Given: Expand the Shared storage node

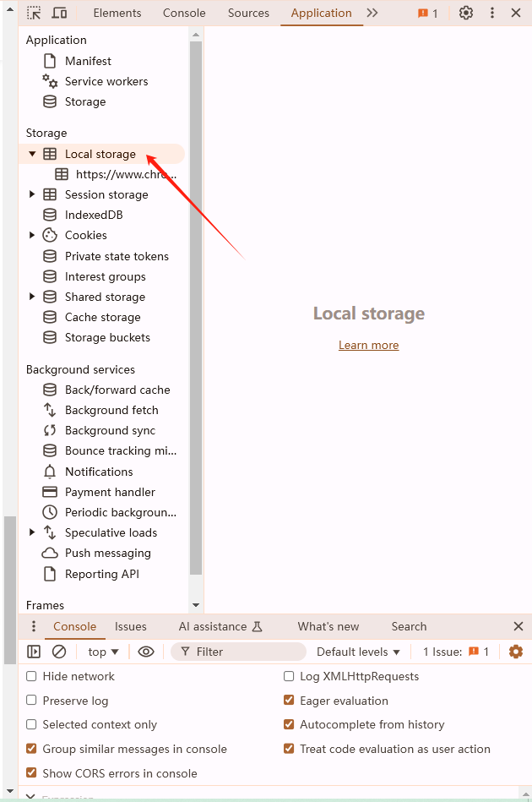Looking at the screenshot, I should (x=32, y=297).
